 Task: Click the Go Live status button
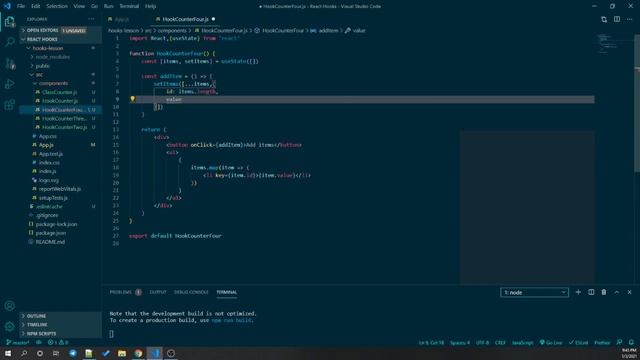click(551, 342)
